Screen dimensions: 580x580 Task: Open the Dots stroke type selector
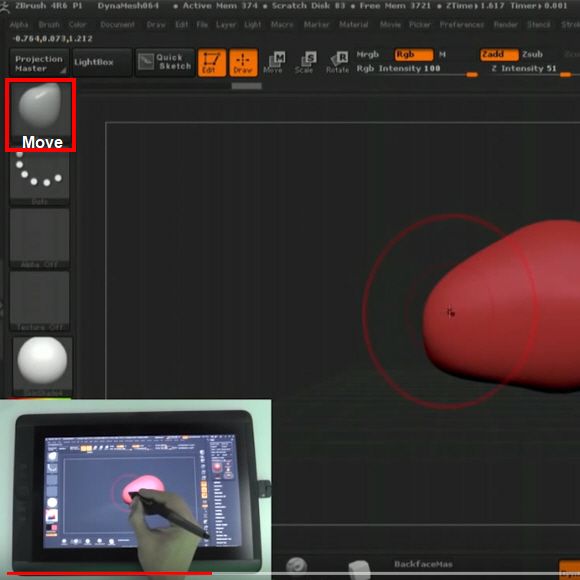coord(40,178)
